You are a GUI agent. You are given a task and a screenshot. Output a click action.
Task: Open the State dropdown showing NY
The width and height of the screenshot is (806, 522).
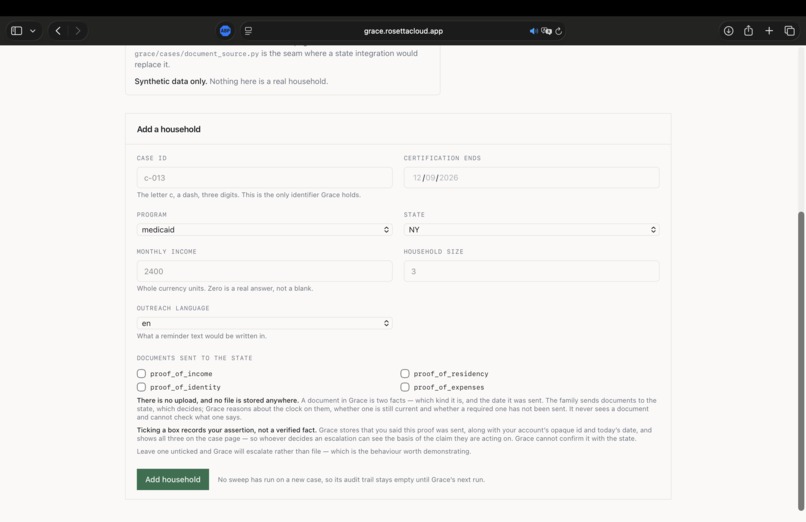532,230
